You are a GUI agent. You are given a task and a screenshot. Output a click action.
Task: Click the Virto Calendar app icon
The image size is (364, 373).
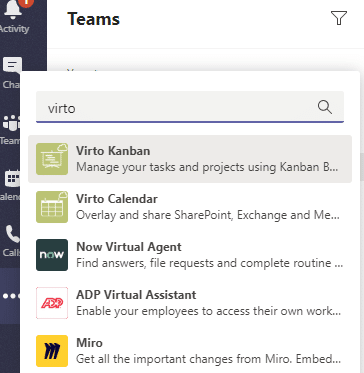coord(52,207)
